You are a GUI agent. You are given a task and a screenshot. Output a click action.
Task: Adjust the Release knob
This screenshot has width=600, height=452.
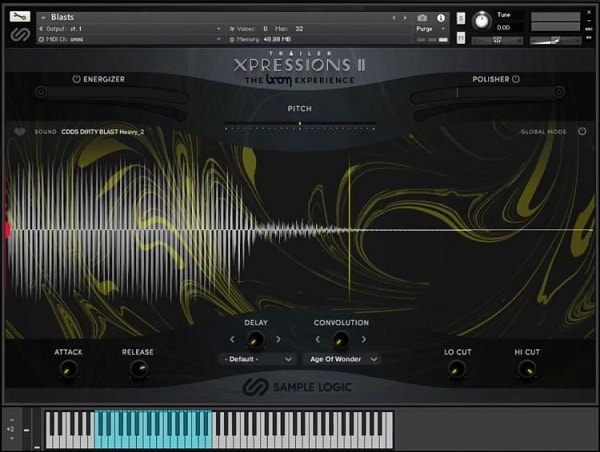pos(138,369)
